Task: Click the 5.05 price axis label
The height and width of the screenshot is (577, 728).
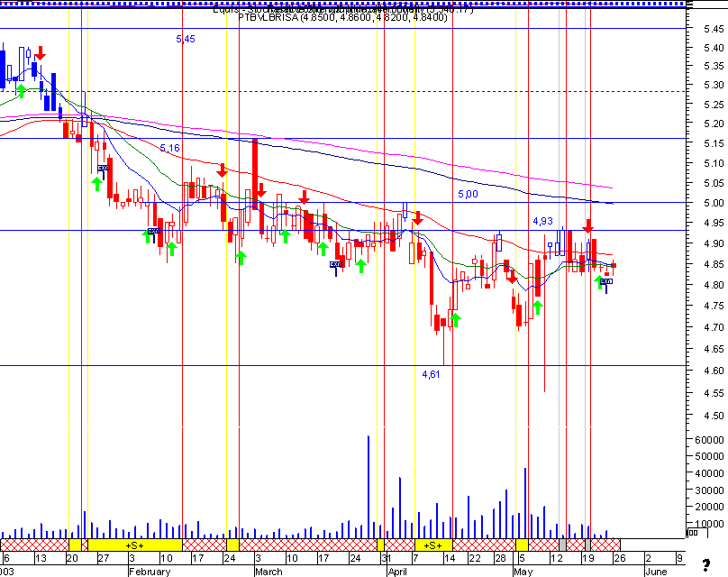Action: coord(714,183)
